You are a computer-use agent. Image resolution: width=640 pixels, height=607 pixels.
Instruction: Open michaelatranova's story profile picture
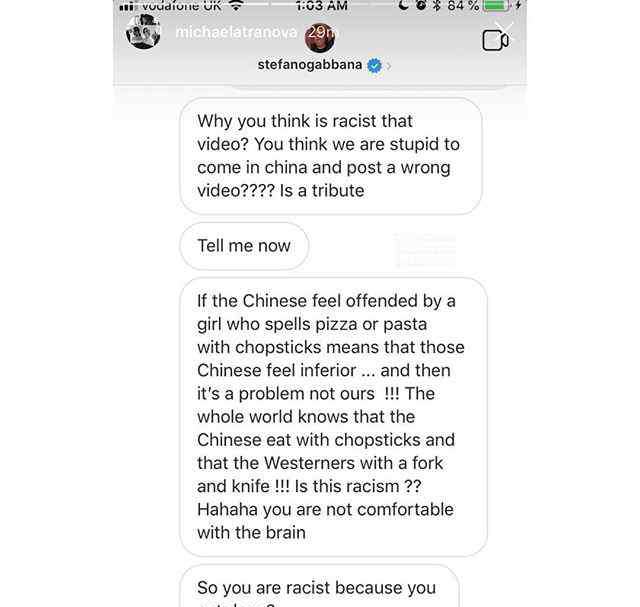143,32
